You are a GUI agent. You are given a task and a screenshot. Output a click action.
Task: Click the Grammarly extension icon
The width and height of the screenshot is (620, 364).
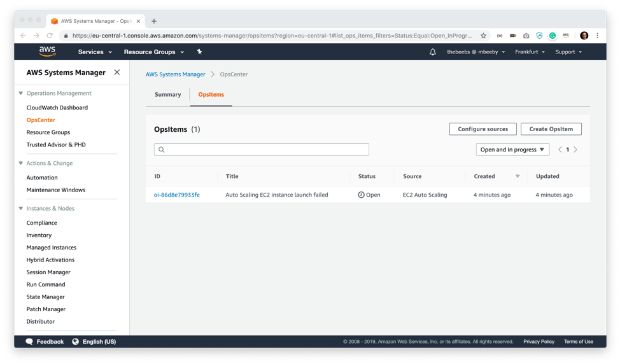(553, 36)
